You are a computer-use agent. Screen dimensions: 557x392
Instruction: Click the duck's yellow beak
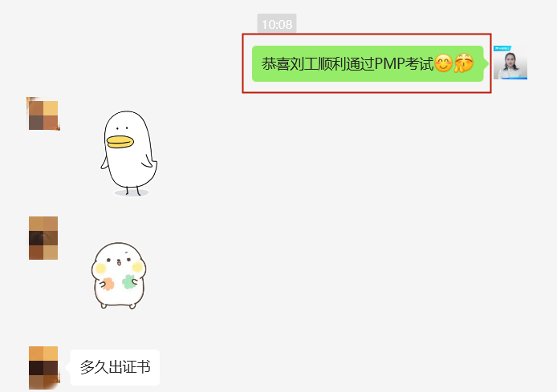pos(120,142)
